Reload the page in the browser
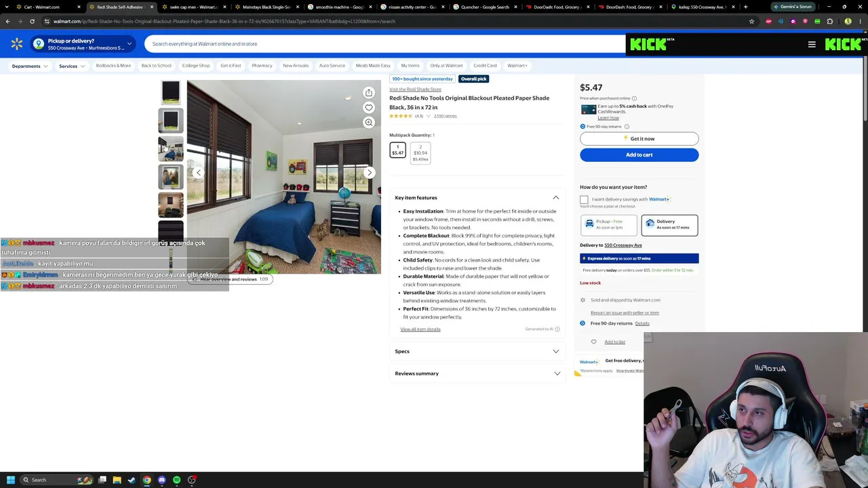Image resolution: width=868 pixels, height=488 pixels. tap(32, 21)
